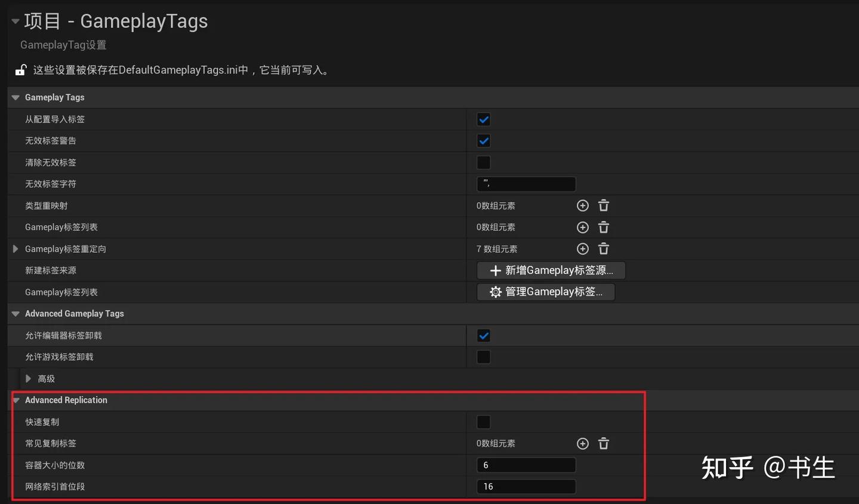Collapse Advanced Gameplay Tags section
This screenshot has width=859, height=504.
click(x=16, y=314)
